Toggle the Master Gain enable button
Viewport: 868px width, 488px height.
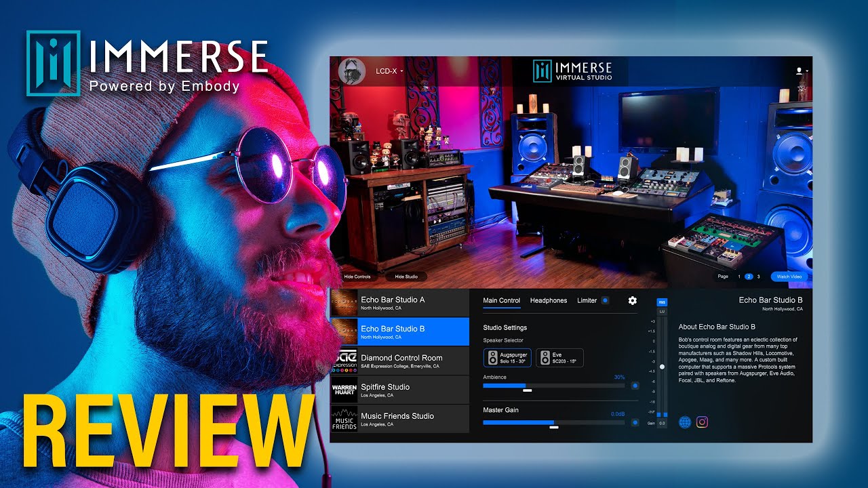635,422
